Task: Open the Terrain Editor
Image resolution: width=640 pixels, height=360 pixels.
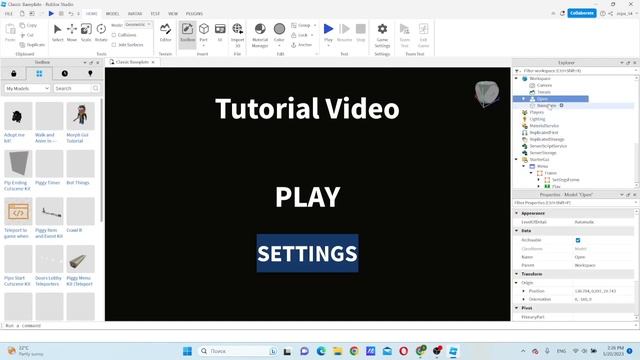Action: (x=165, y=33)
